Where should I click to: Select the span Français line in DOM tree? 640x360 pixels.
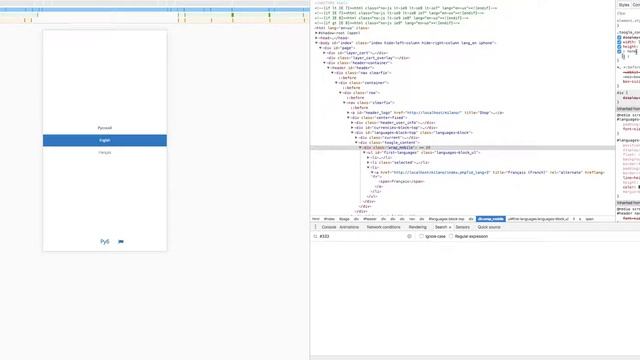tap(402, 182)
